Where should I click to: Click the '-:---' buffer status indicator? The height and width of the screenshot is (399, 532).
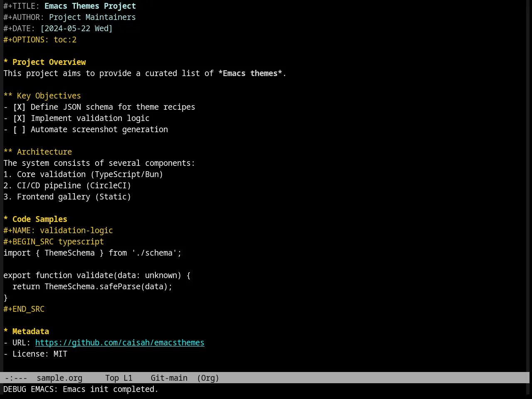(x=16, y=378)
